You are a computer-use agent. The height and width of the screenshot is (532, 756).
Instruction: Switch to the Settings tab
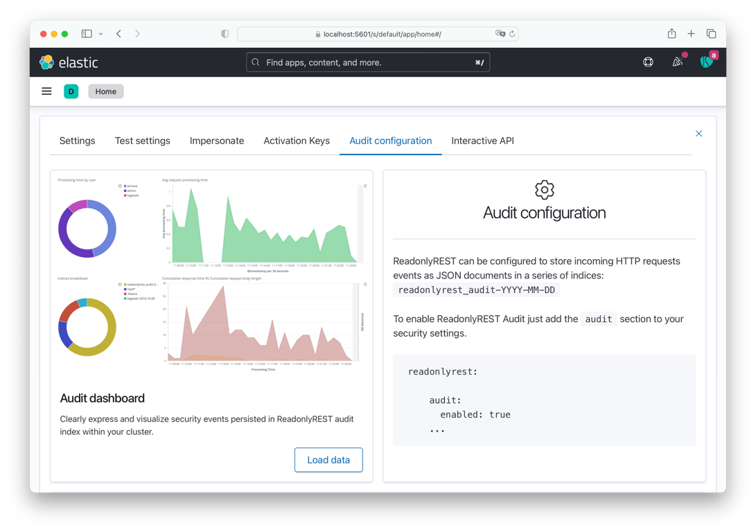click(x=77, y=141)
